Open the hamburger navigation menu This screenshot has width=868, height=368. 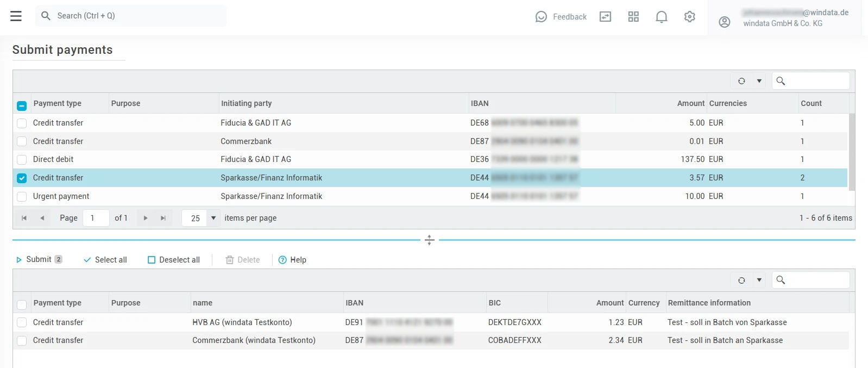(x=16, y=16)
